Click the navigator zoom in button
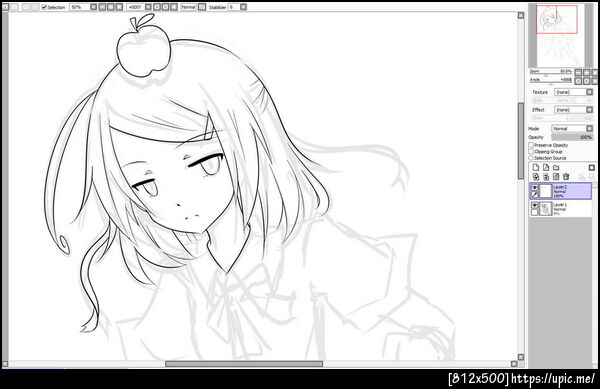The image size is (600, 389). pos(587,72)
